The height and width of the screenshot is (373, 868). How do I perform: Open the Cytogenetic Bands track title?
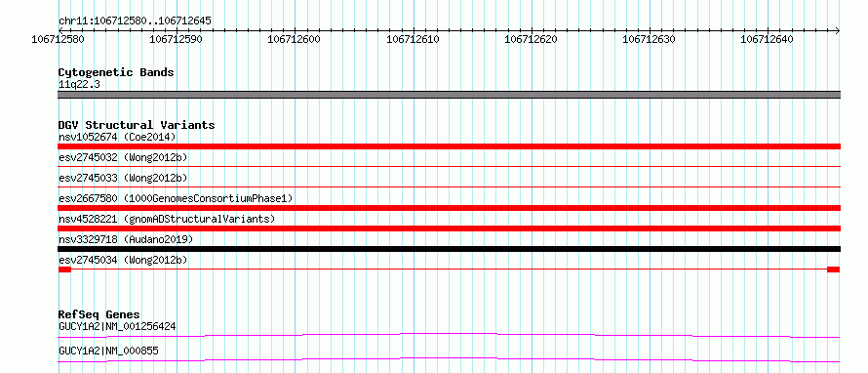point(116,72)
